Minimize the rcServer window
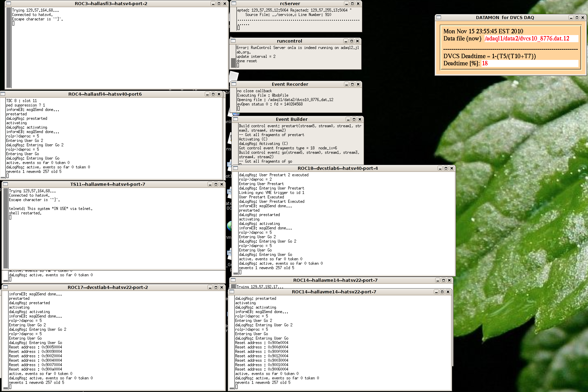 (346, 3)
